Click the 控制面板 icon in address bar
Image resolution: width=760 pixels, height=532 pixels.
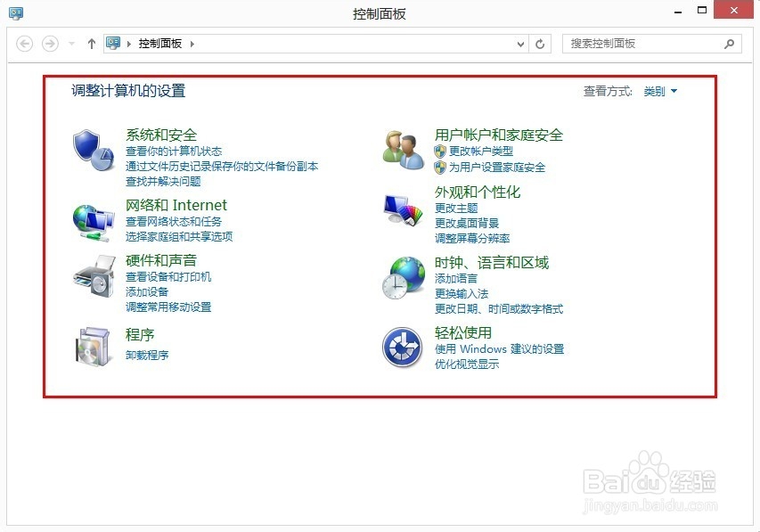[111, 42]
